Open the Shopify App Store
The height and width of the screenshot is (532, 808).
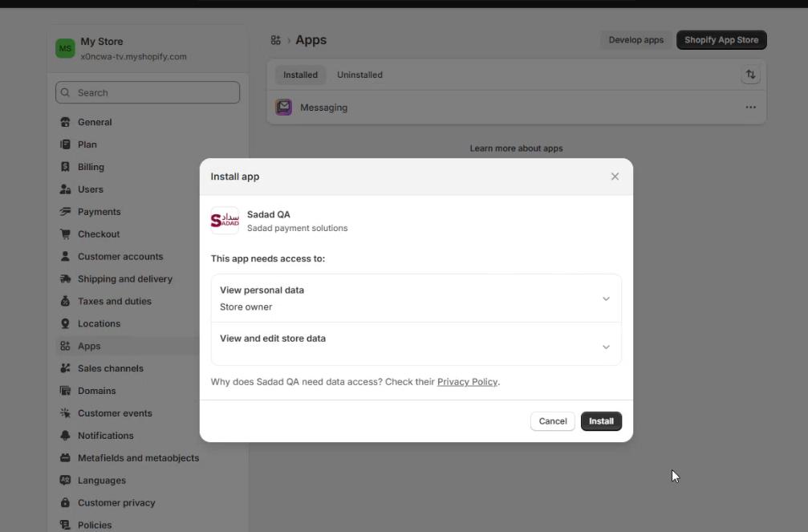[721, 40]
